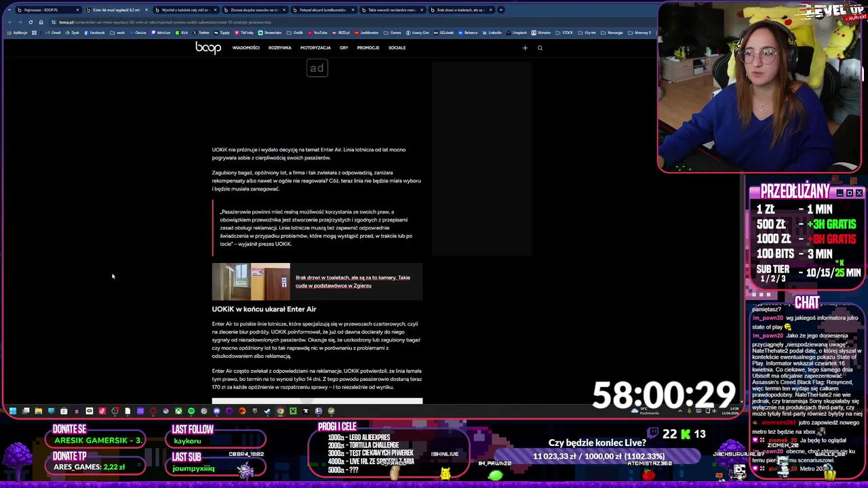Open the boop site logo
Image resolution: width=868 pixels, height=488 pixels.
[208, 47]
